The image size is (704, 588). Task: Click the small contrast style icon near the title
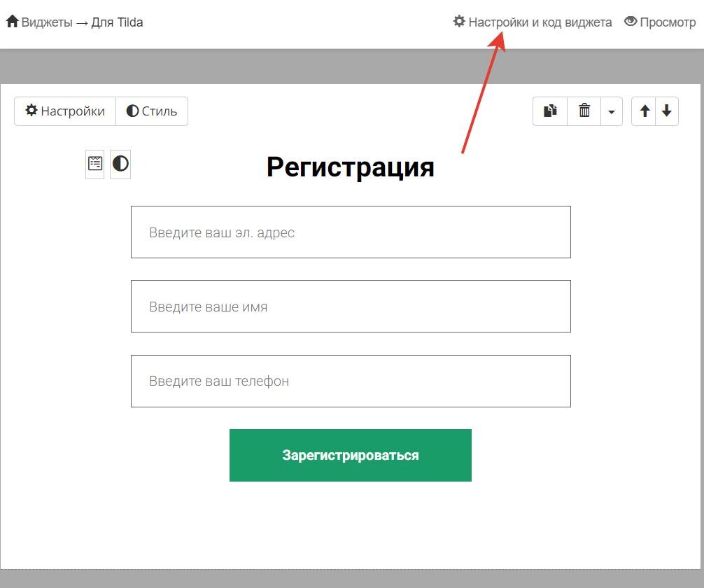click(x=120, y=164)
